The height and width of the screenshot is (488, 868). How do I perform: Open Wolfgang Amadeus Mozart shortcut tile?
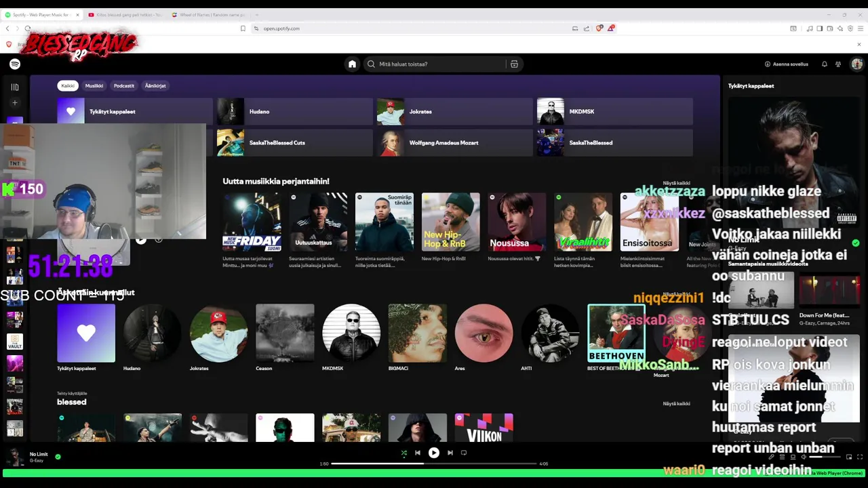tap(454, 142)
